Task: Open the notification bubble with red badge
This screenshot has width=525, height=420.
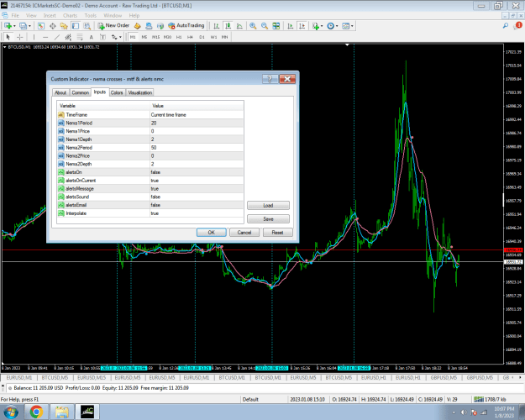Action: [518, 25]
